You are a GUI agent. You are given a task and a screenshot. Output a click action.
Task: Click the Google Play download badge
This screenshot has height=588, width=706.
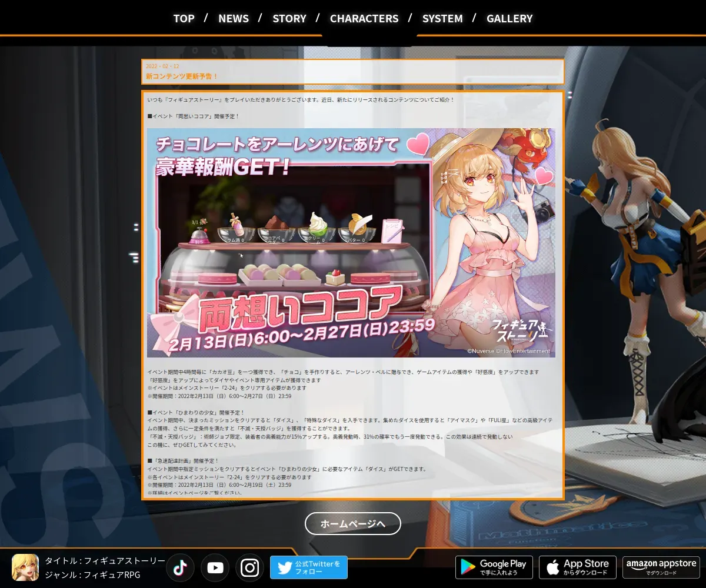pyautogui.click(x=494, y=567)
